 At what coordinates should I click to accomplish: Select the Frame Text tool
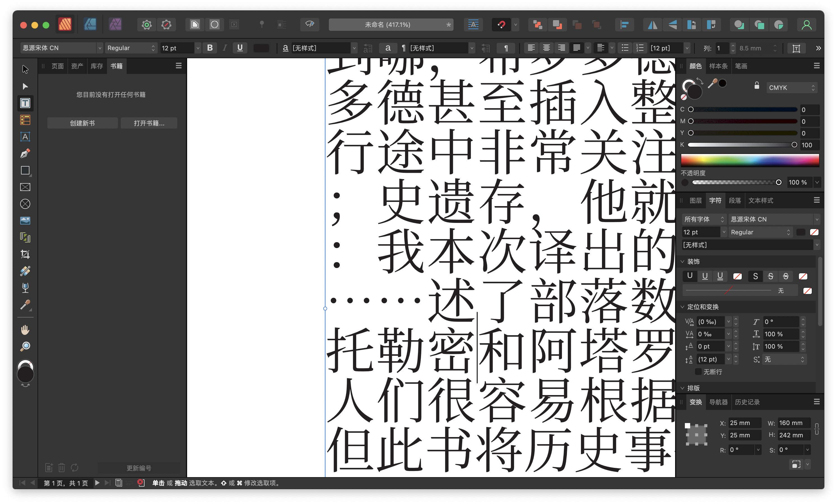25,103
